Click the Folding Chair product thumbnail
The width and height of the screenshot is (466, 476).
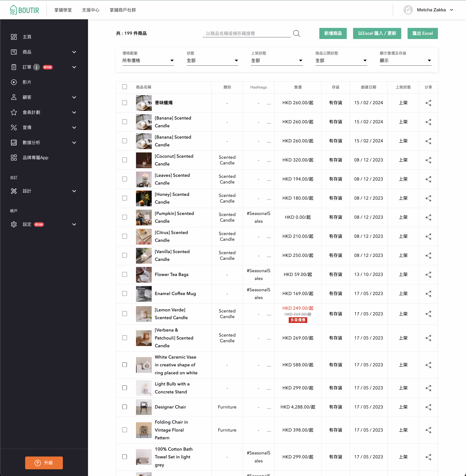click(x=144, y=430)
